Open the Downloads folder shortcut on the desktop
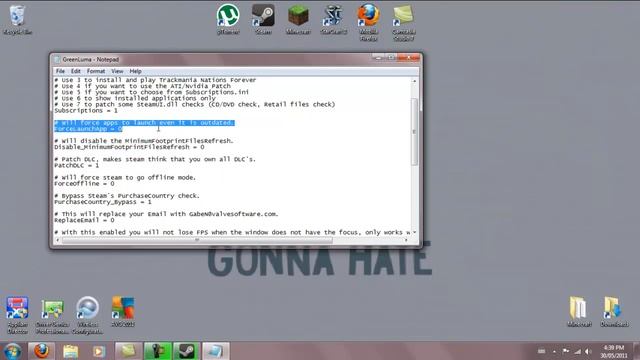Viewport: 640px width, 360px height. pos(614,311)
